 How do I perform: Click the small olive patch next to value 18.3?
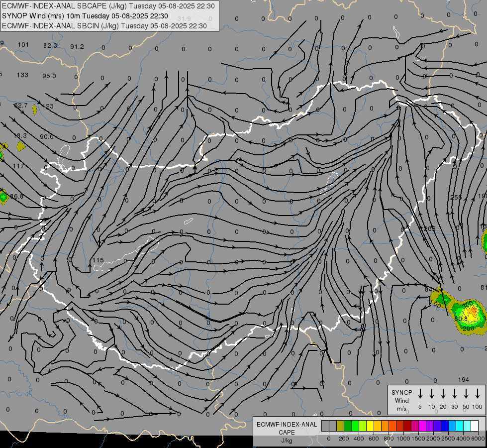[x=21, y=146]
